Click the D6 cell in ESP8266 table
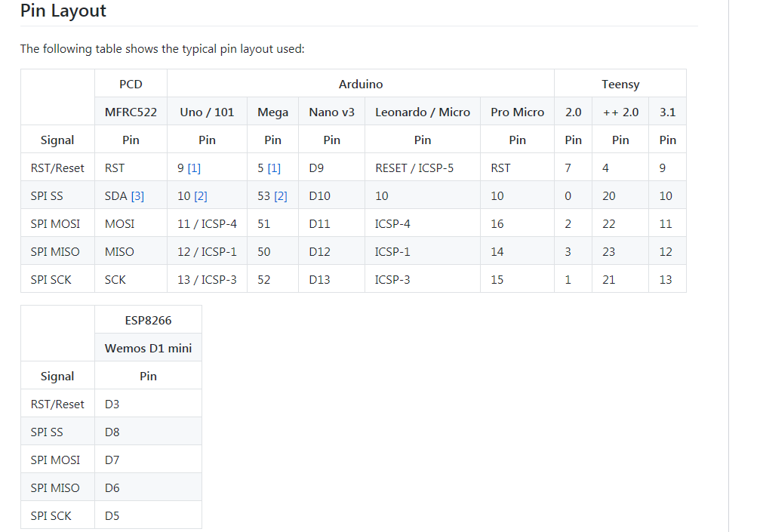760x532 pixels. point(149,488)
